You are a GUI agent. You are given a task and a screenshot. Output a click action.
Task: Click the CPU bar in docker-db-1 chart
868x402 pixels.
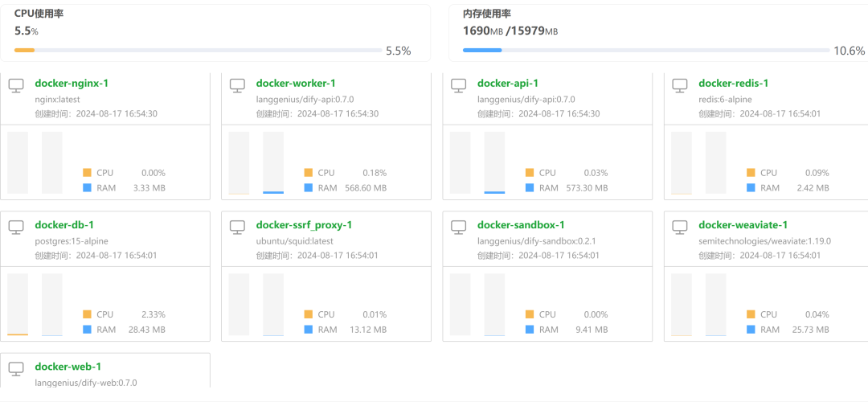[x=18, y=305]
